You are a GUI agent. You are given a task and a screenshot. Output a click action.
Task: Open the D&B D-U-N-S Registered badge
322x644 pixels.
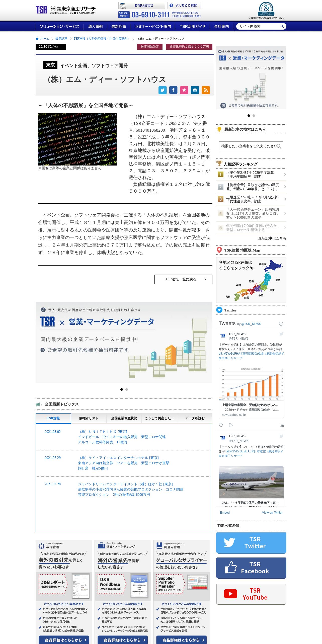266,11
